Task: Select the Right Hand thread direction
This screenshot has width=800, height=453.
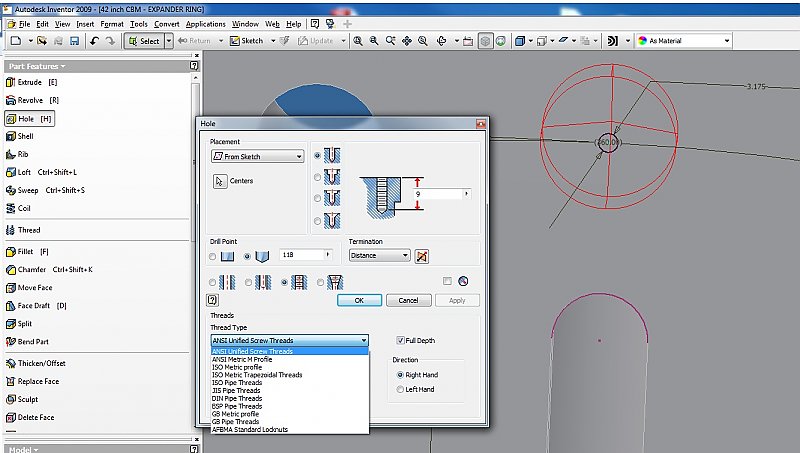Action: pos(401,375)
